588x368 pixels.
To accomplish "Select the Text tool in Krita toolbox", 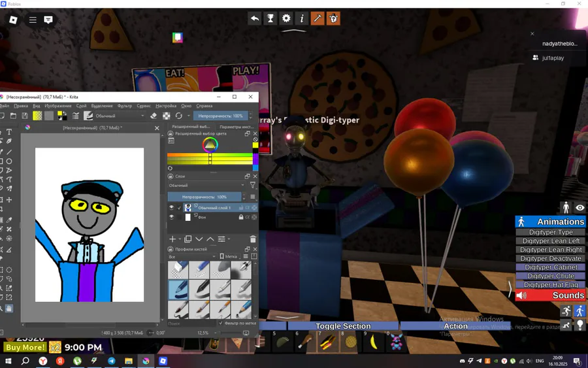I will (9, 132).
